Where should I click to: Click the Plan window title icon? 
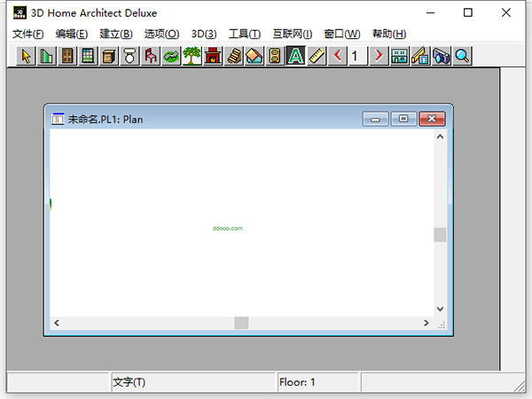[58, 119]
